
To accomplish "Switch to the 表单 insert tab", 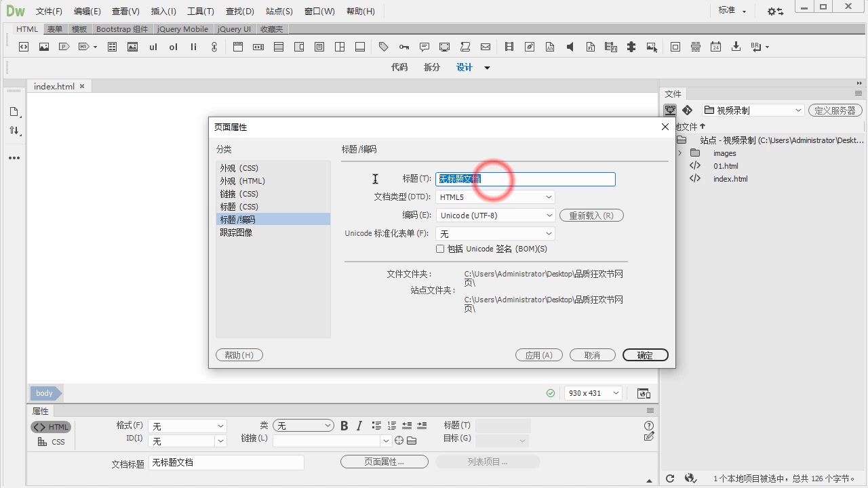I will 54,29.
